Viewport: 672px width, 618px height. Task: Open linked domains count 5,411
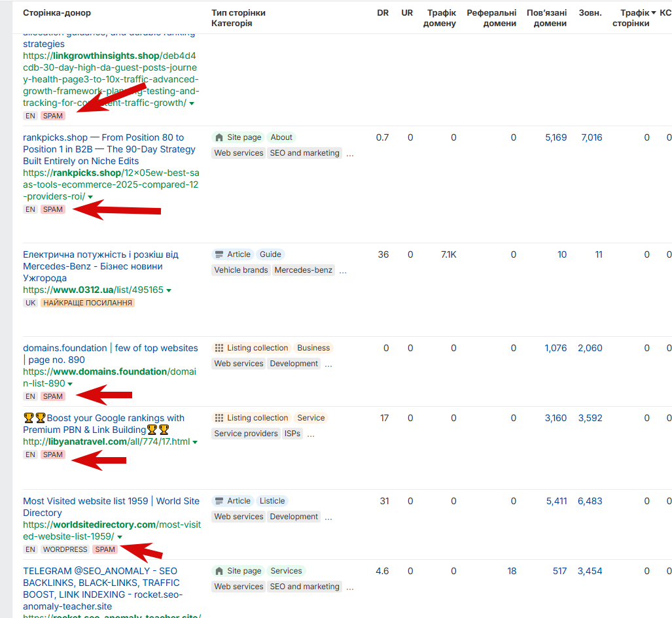[x=556, y=501]
